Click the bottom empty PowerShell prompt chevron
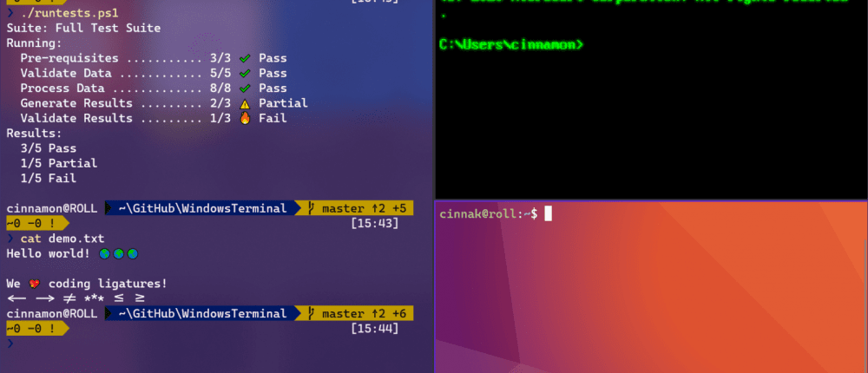 coord(10,344)
